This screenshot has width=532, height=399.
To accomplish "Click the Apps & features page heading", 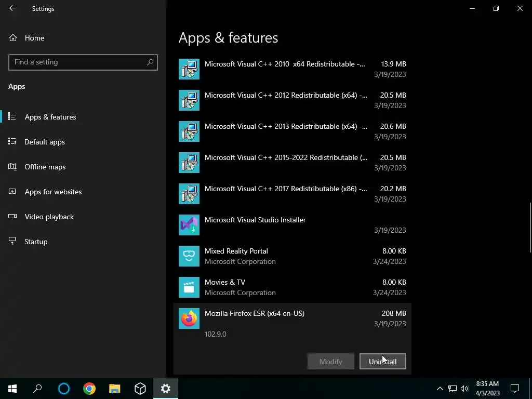I will click(229, 37).
